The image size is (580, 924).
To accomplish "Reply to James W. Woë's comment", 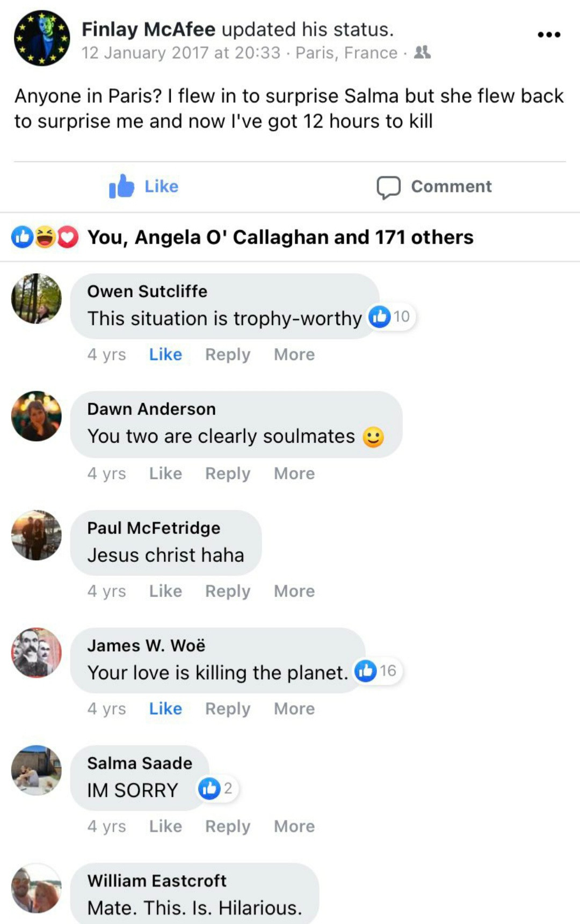I will pos(228,709).
